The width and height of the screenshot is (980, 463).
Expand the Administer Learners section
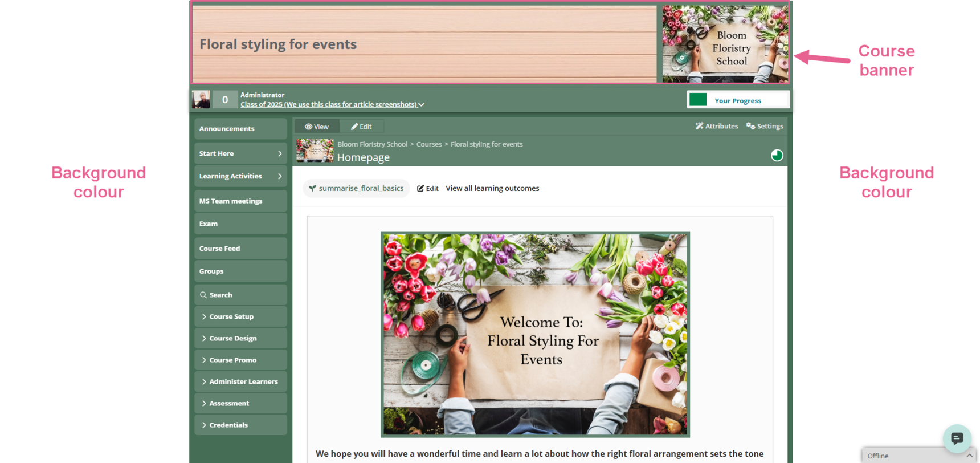pyautogui.click(x=243, y=381)
